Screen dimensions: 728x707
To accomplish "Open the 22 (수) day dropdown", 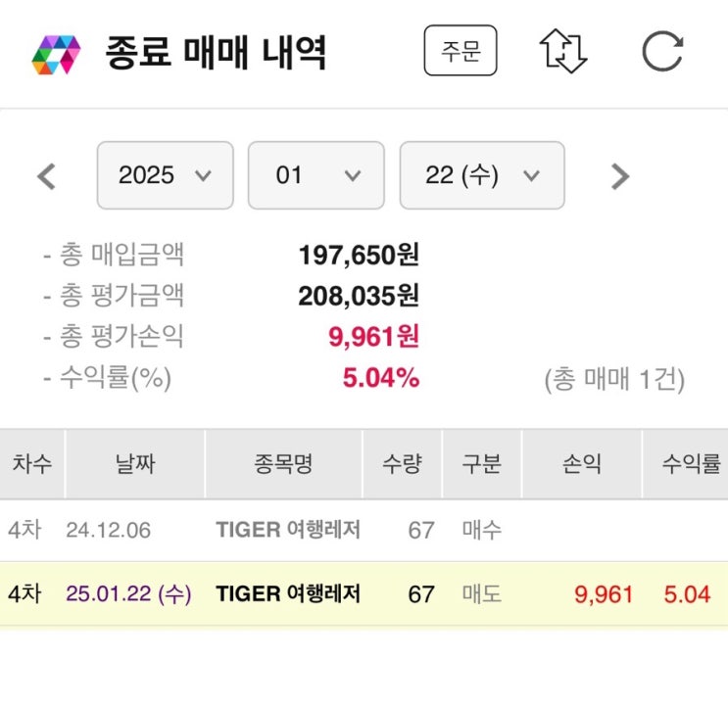I will [x=481, y=175].
